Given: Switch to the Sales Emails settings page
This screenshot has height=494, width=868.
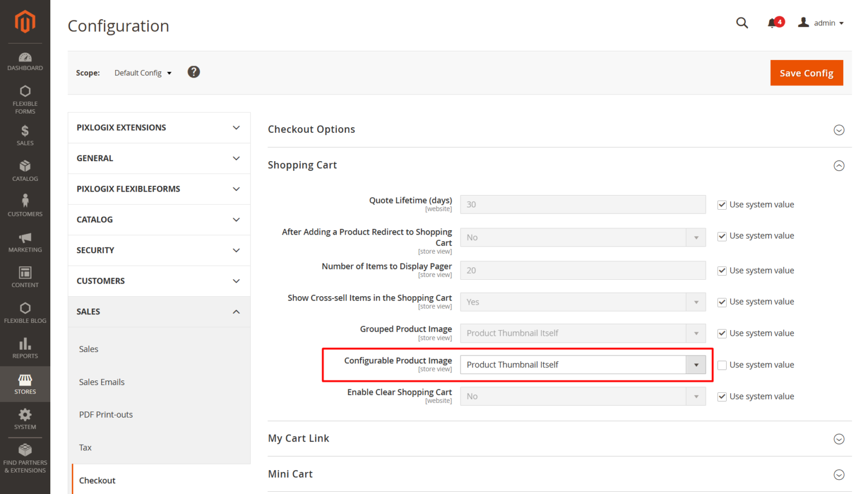Looking at the screenshot, I should coord(102,382).
